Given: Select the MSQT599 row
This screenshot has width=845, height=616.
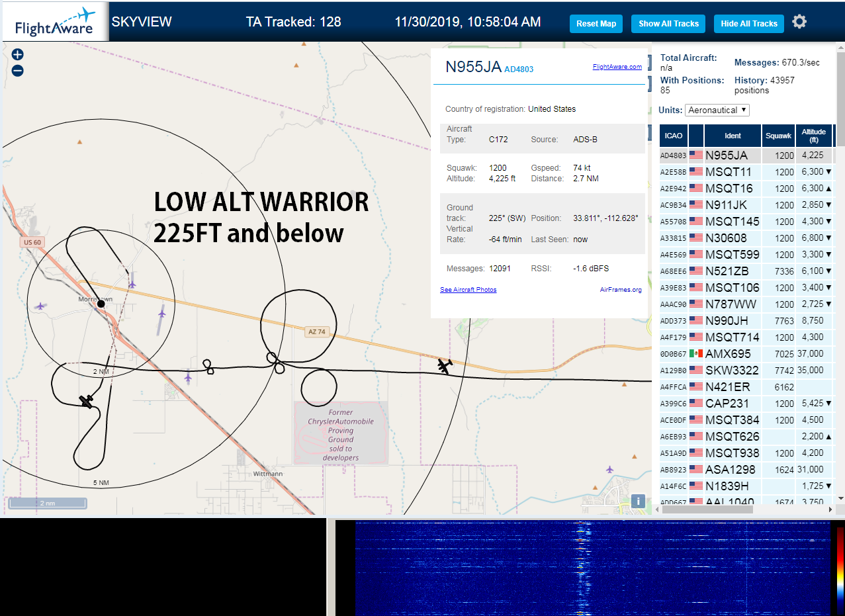Looking at the screenshot, I should (746, 255).
